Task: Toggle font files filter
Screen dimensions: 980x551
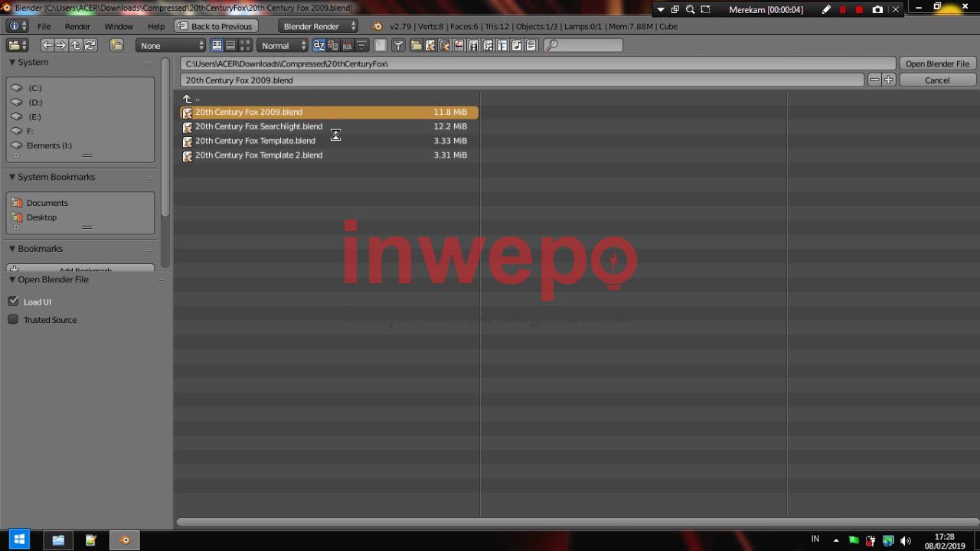Action: [x=502, y=45]
